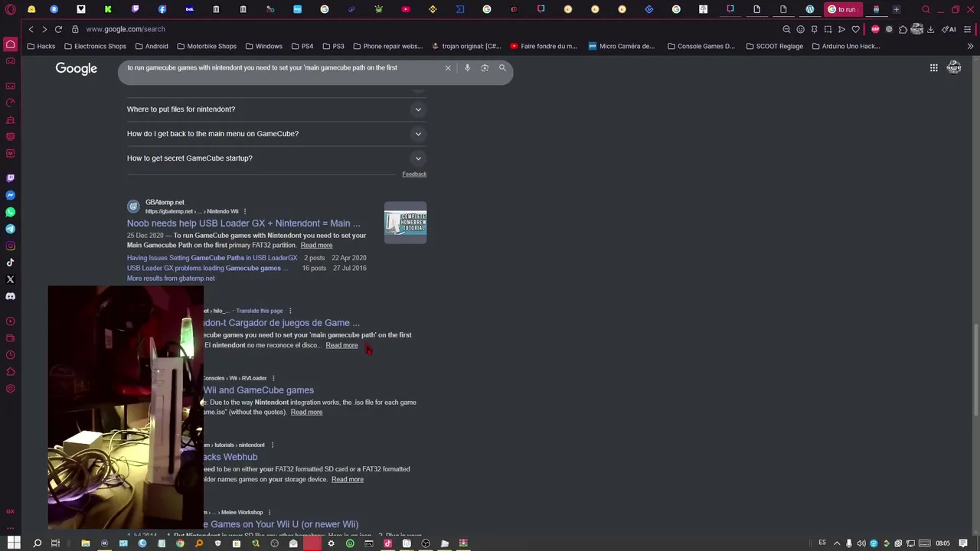Open more options for Melee Workshop result

[x=269, y=512]
